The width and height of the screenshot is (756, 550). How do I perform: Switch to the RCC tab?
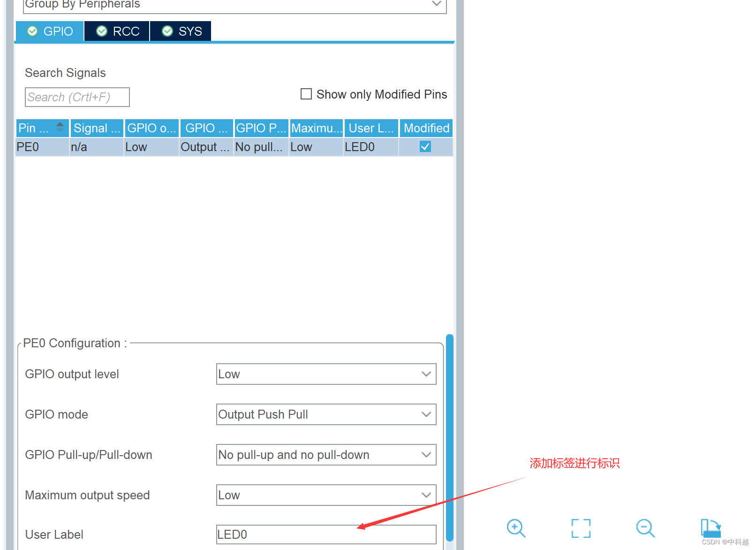(117, 31)
